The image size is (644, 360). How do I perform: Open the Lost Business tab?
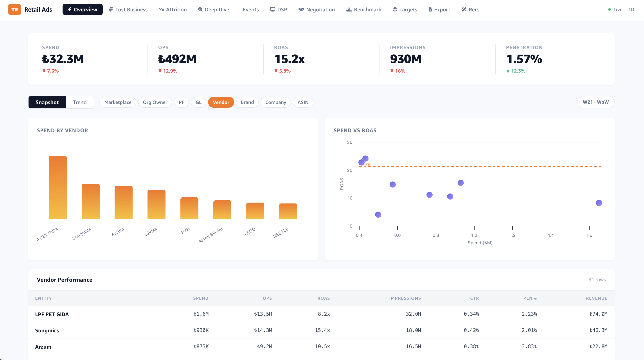click(x=128, y=9)
